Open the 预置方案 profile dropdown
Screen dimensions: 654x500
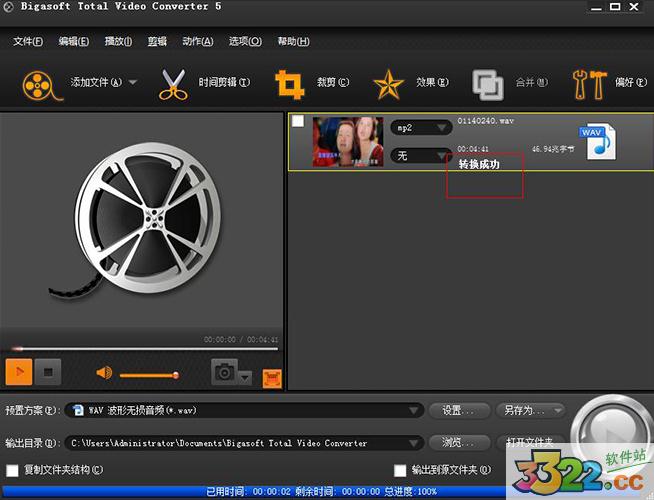[x=244, y=410]
